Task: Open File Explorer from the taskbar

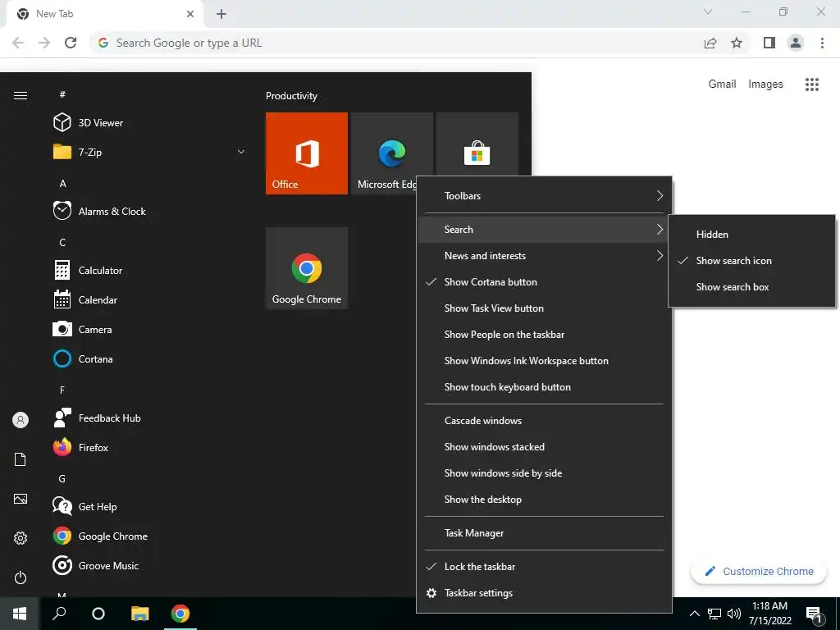Action: (x=139, y=614)
